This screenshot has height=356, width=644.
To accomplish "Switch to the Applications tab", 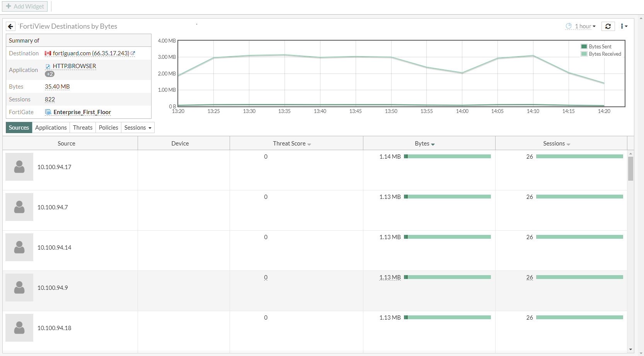I will coord(51,128).
